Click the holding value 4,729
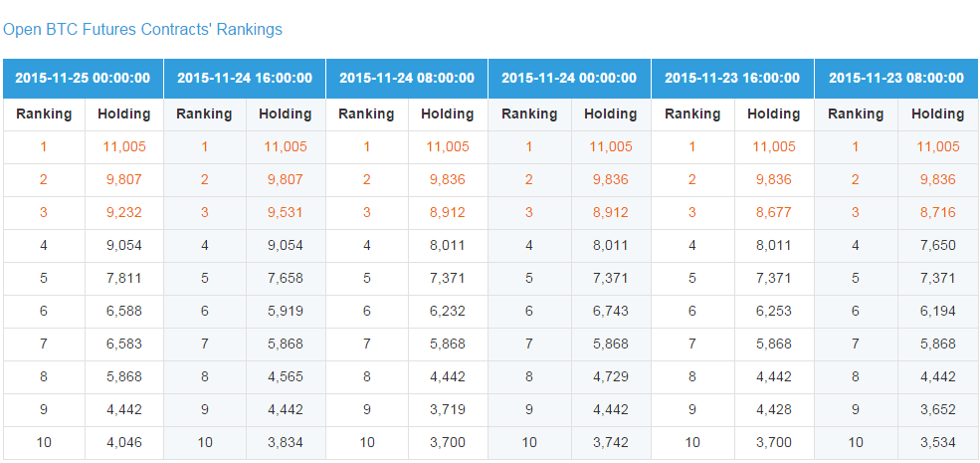This screenshot has width=980, height=463. pyautogui.click(x=611, y=376)
